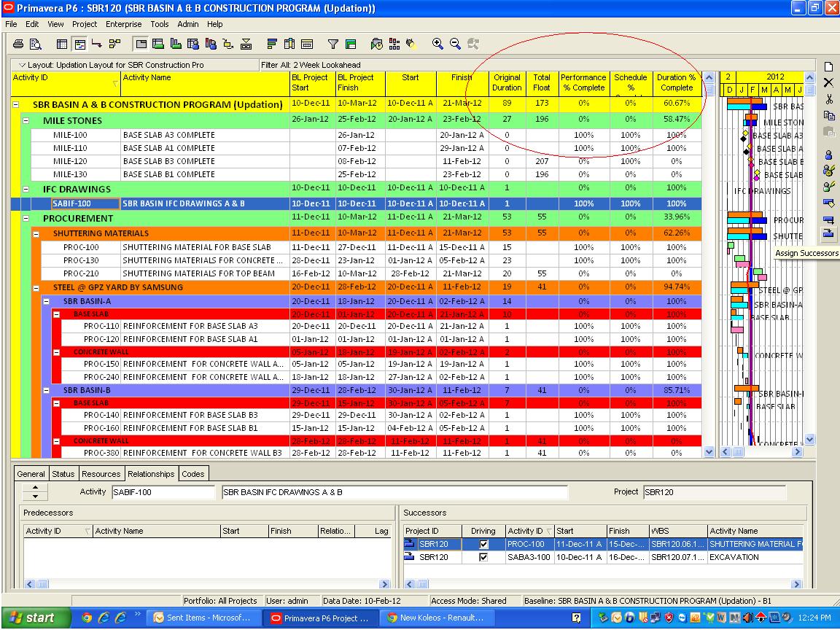Screen dimensions: 840x630
Task: Toggle relationship lines icon in toolbar
Action: [x=97, y=44]
